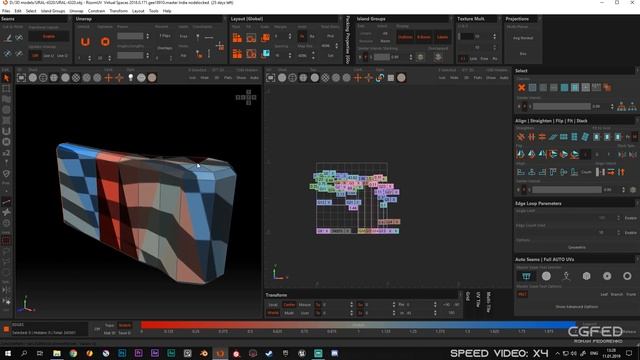Open the Island Groups menu

pyautogui.click(x=53, y=11)
